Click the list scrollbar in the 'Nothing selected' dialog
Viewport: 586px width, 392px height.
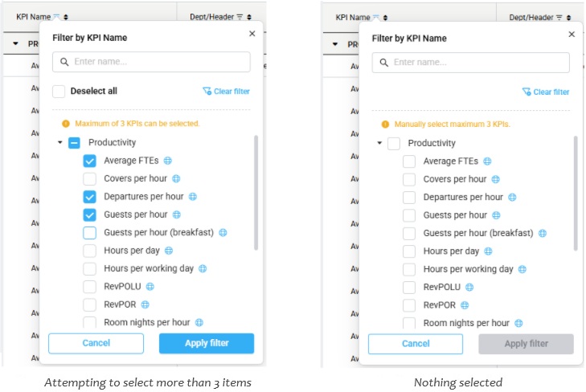pos(576,193)
